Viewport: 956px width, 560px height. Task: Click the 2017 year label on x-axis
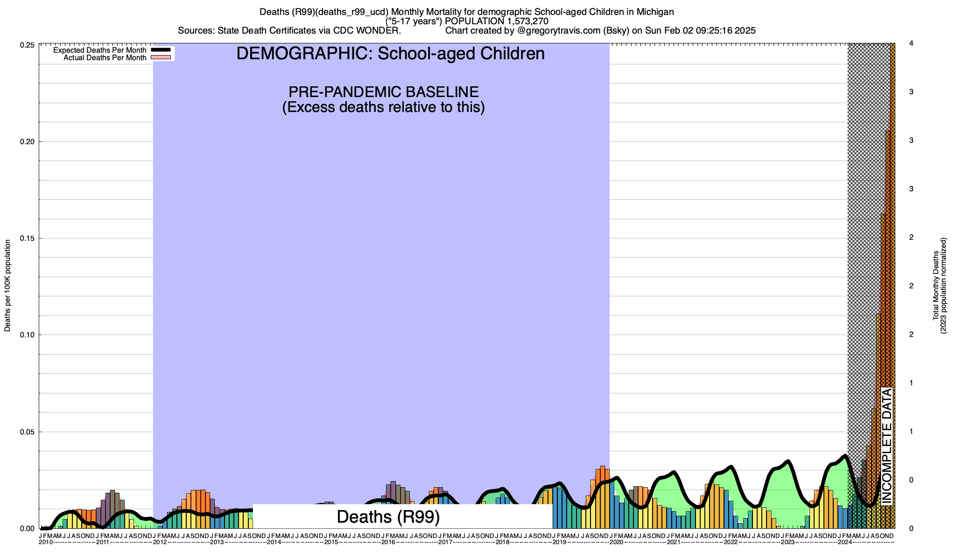click(445, 542)
